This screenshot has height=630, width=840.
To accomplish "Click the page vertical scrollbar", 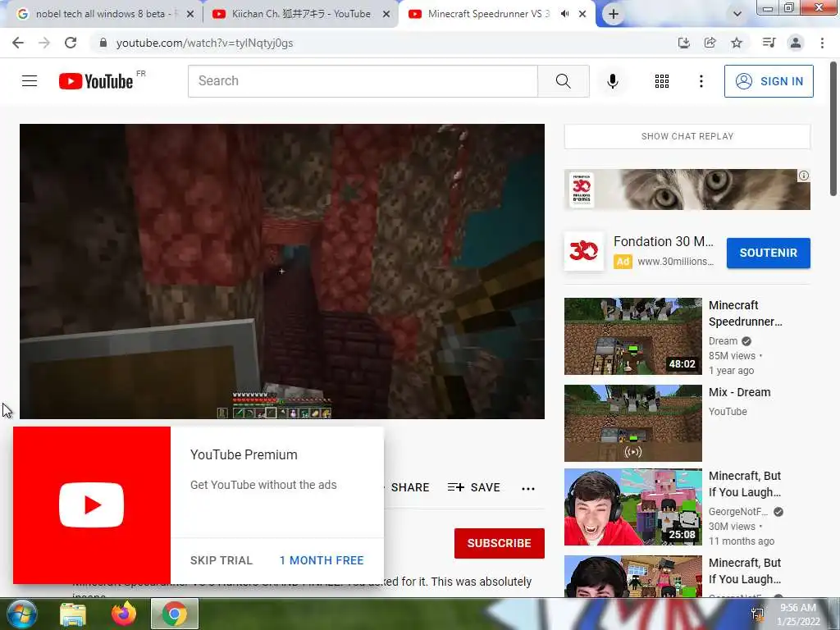I will click(x=833, y=129).
